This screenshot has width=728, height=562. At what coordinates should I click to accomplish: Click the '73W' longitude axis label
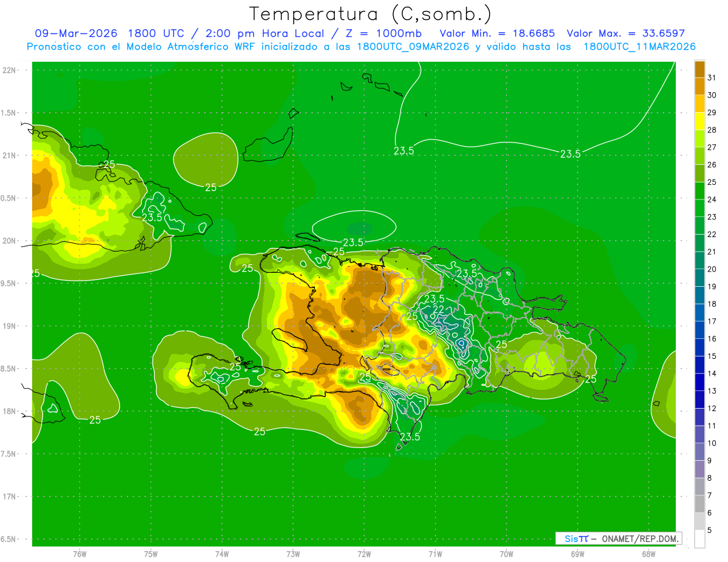293,554
